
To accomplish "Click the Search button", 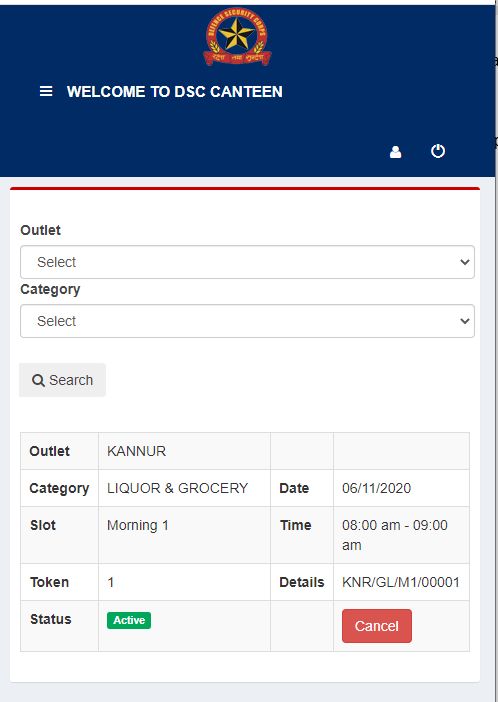I will pyautogui.click(x=62, y=380).
